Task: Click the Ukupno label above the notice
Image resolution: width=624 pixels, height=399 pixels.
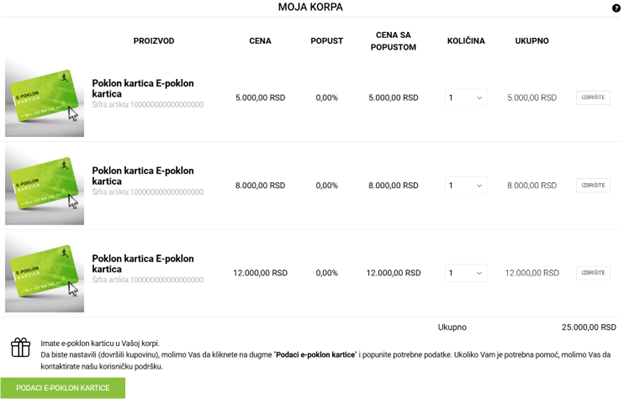Action: pyautogui.click(x=452, y=327)
